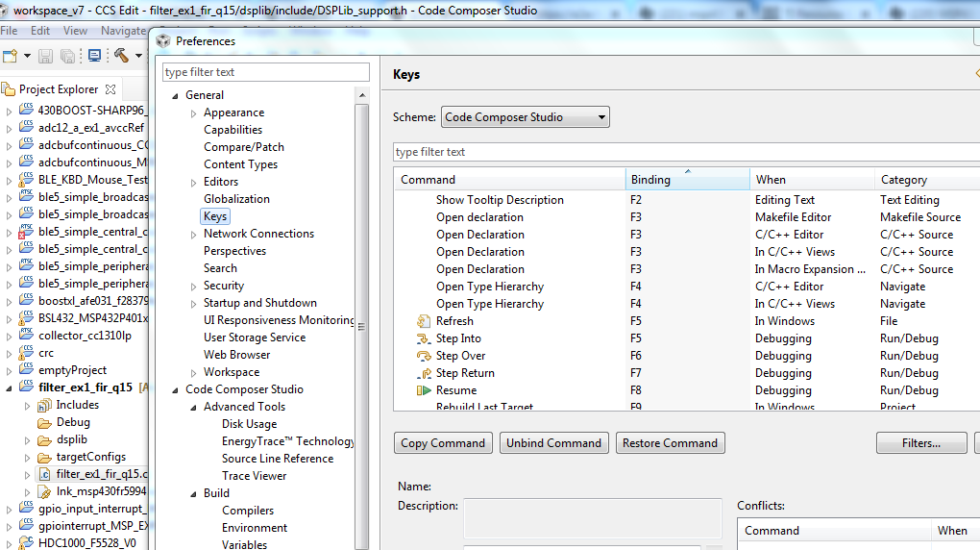Screen dimensions: 980x550
Task: Expand the Startup and Shutdown node
Action: click(194, 304)
